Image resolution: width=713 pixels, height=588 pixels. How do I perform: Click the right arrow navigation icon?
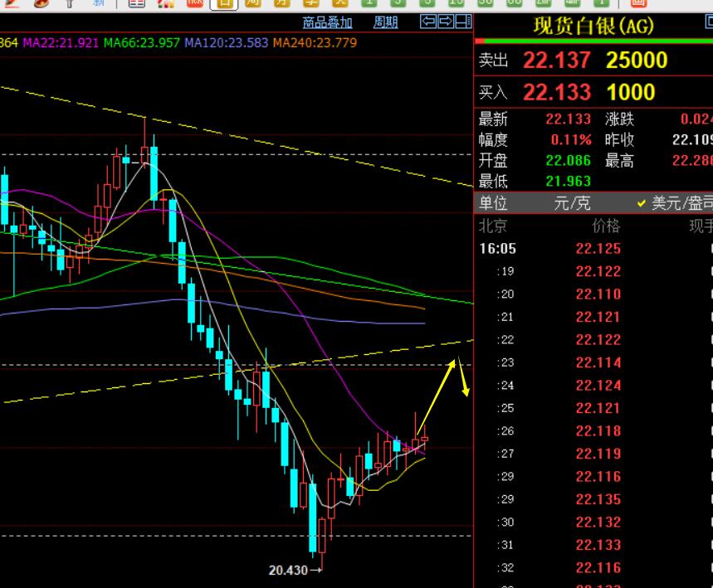[x=446, y=22]
